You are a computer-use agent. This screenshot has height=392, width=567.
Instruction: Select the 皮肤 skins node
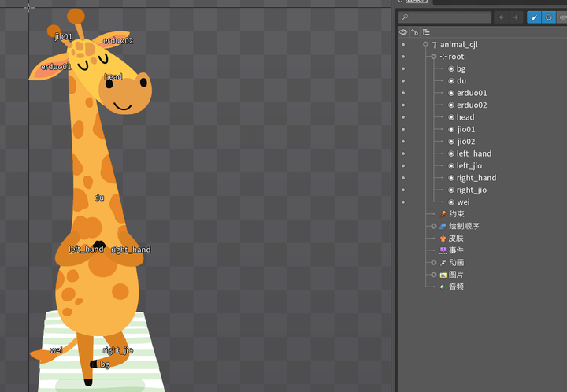pyautogui.click(x=456, y=239)
